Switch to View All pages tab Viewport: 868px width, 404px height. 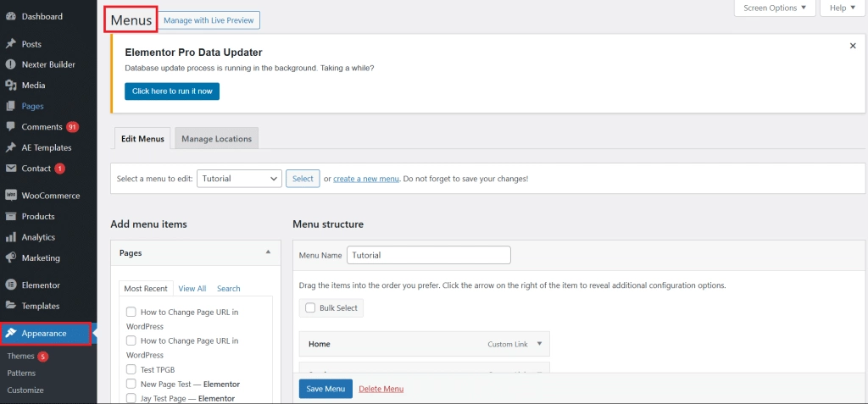coord(192,289)
